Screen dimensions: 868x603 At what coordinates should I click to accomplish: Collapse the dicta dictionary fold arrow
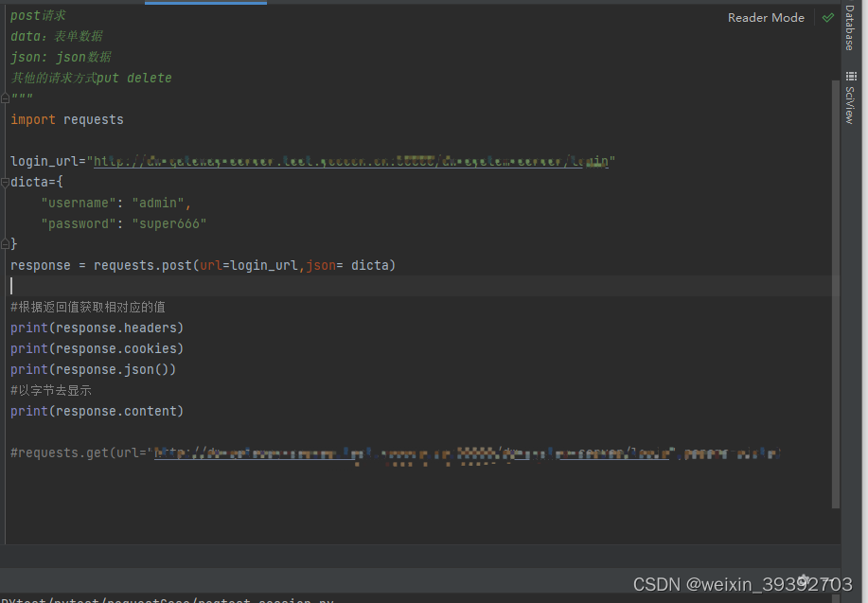pyautogui.click(x=4, y=181)
